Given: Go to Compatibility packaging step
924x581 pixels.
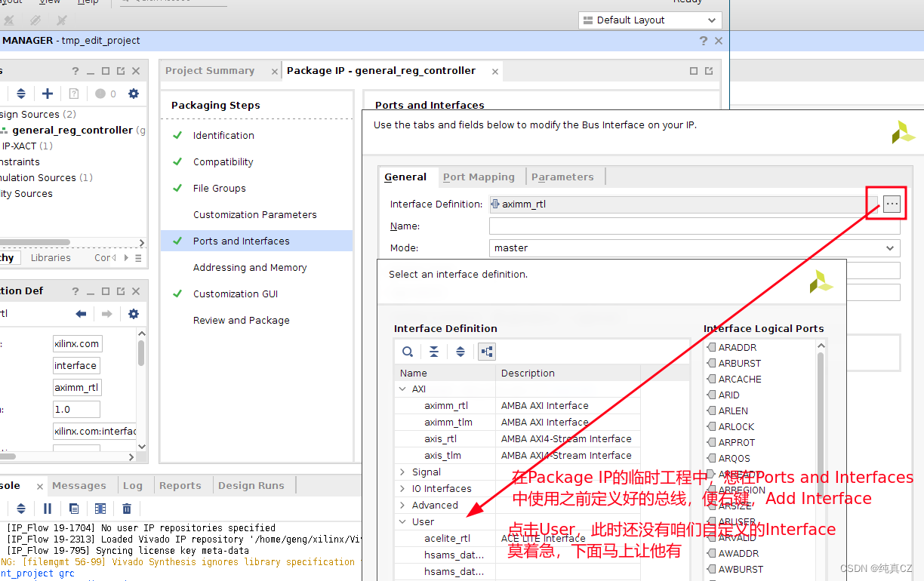Looking at the screenshot, I should click(x=223, y=162).
